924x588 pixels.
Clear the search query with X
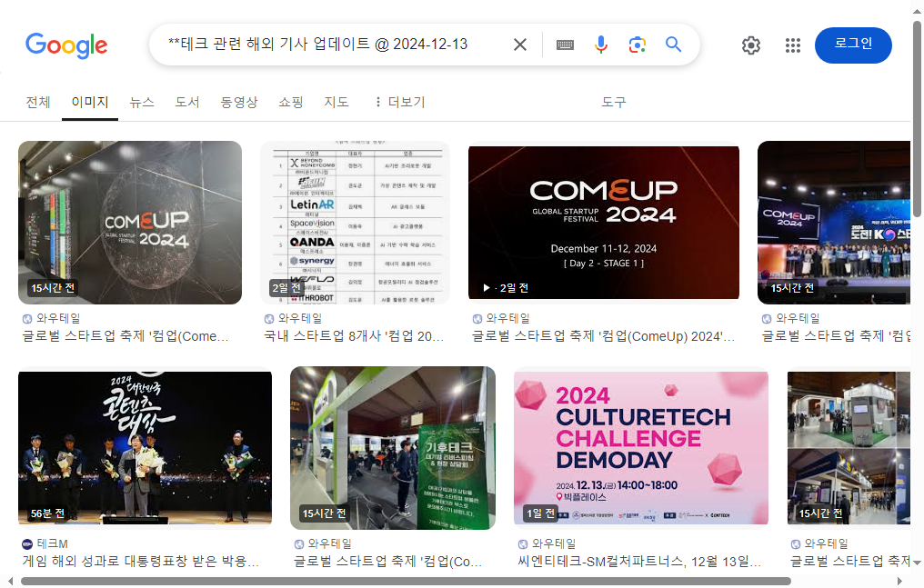pyautogui.click(x=520, y=45)
